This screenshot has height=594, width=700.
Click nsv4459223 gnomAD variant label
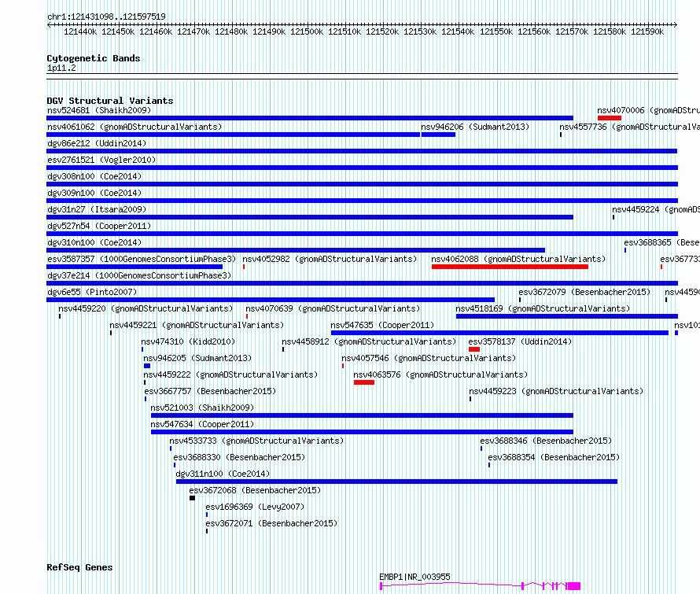pos(556,391)
